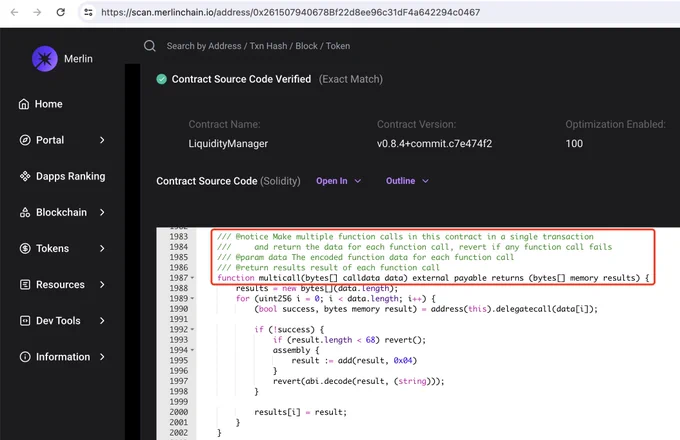Click the Merlin brand name text
The width and height of the screenshot is (680, 440).
(x=78, y=59)
